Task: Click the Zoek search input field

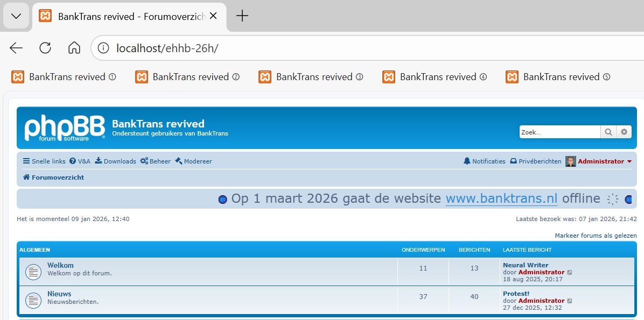Action: click(x=559, y=132)
